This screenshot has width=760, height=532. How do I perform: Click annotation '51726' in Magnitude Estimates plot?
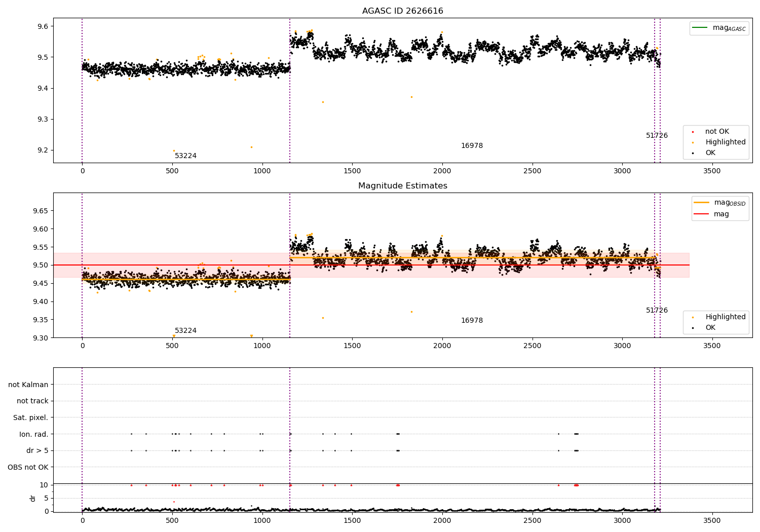tap(657, 311)
